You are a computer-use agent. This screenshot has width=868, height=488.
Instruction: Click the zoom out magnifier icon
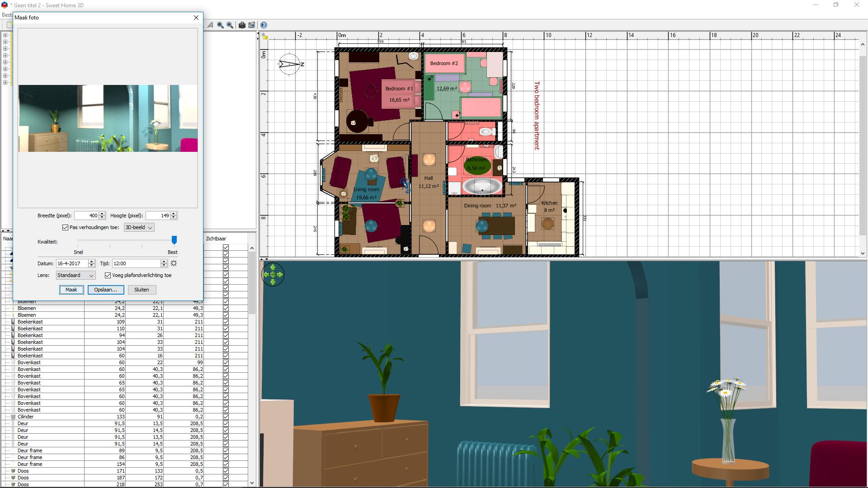pos(230,25)
